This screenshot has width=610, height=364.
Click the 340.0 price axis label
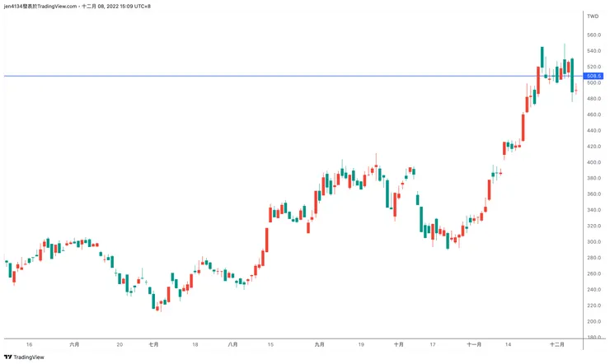pos(594,210)
